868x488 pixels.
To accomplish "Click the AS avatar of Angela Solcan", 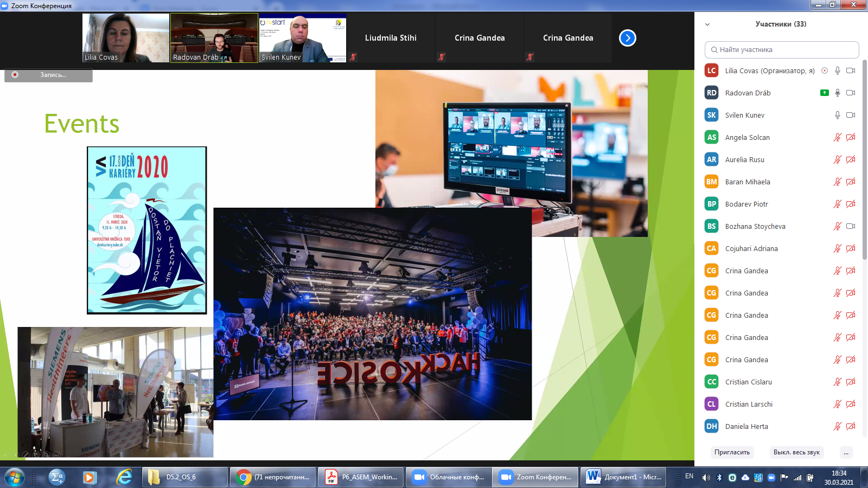I will click(x=712, y=137).
